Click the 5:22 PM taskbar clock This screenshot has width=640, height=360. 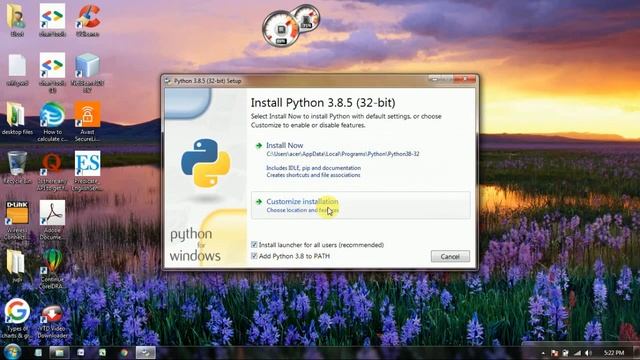click(613, 353)
